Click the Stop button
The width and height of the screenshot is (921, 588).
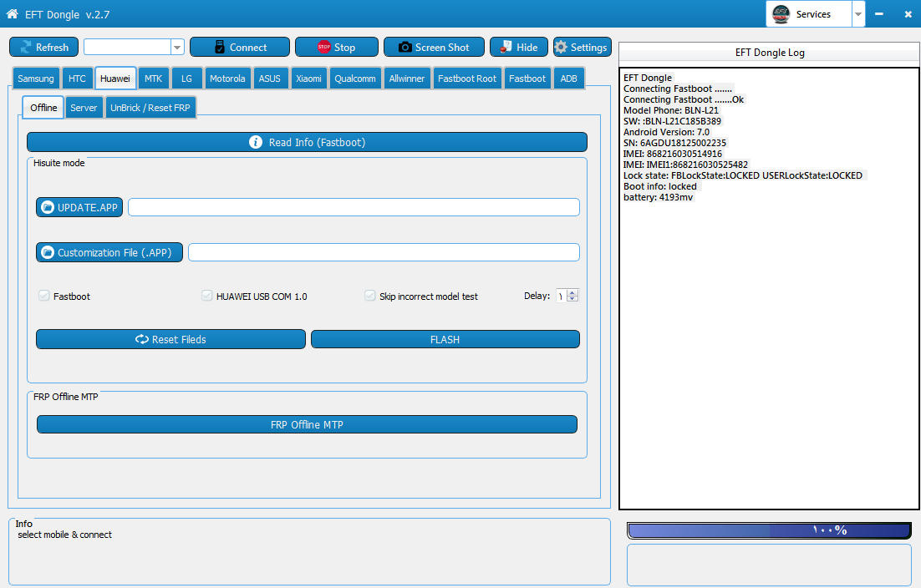337,47
